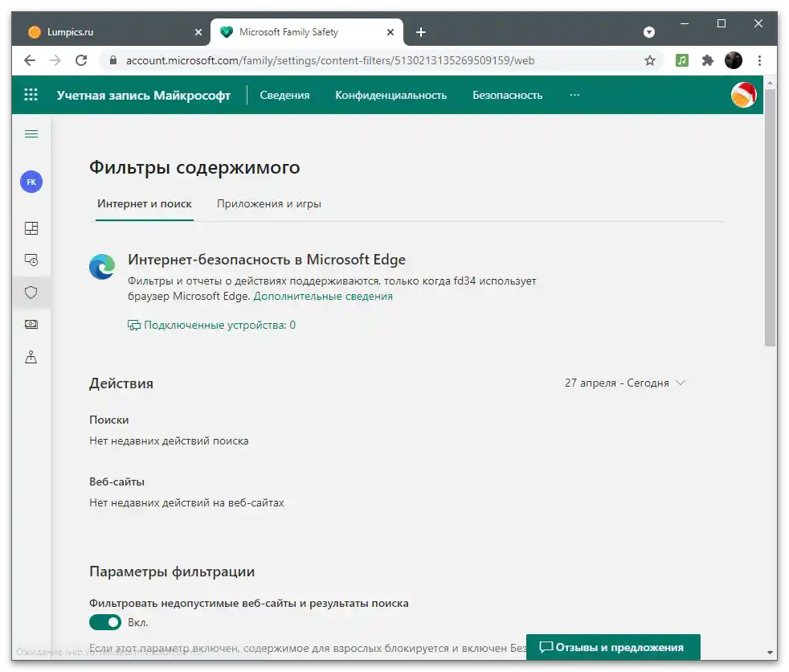Open Chrome's three-dot menu
The height and width of the screenshot is (672, 789).
tap(759, 60)
